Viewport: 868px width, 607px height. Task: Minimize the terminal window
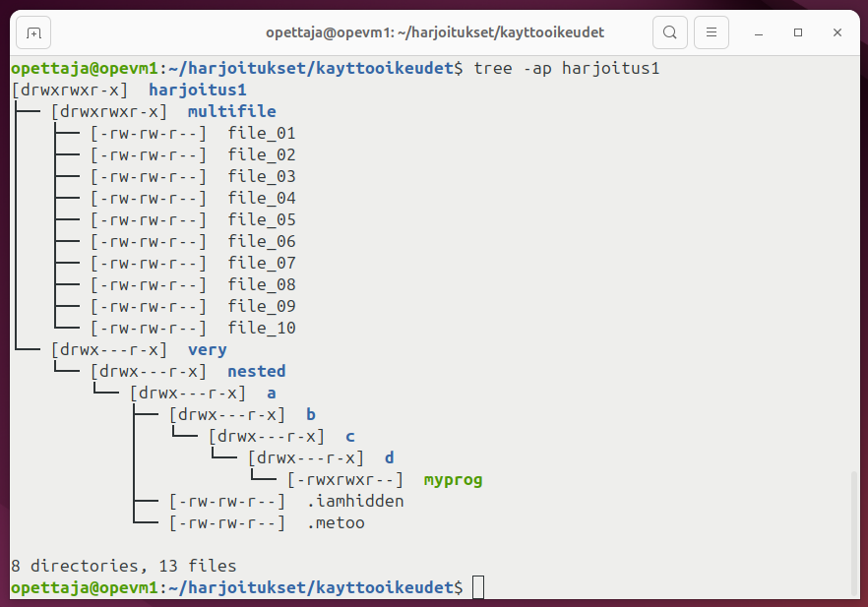760,32
